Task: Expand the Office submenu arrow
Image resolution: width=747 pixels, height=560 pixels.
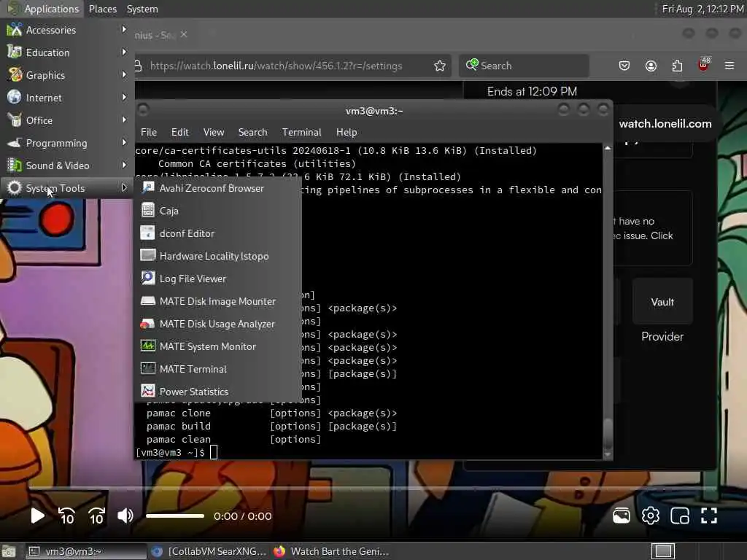Action: 124,120
